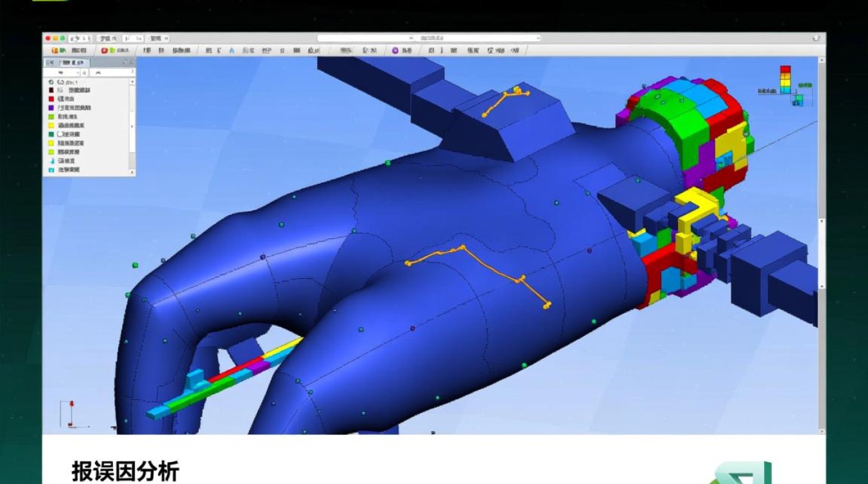Select the dark maroon swatch in side panel
The height and width of the screenshot is (484, 868).
[x=51, y=90]
